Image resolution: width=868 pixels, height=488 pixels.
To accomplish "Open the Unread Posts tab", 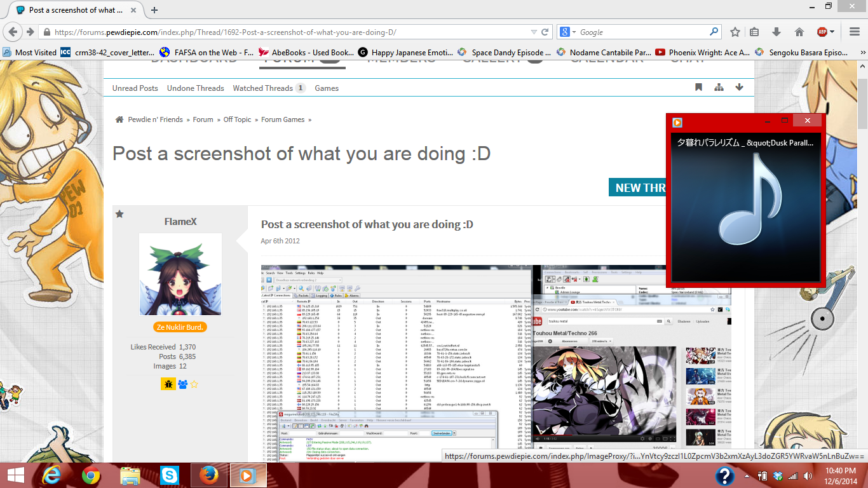I will (x=135, y=88).
